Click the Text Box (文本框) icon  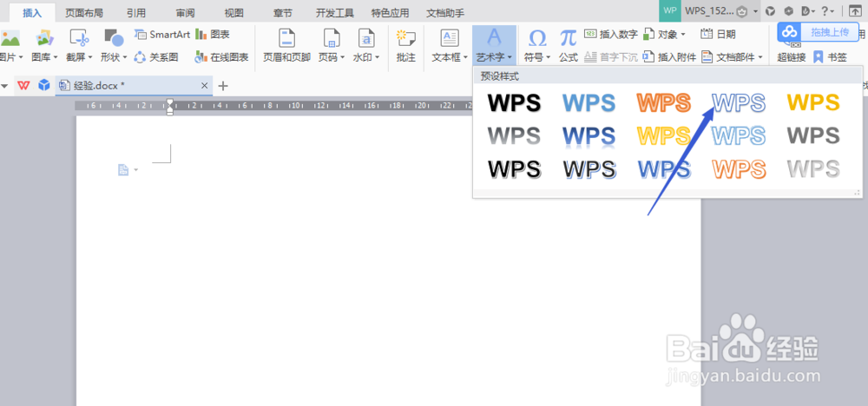point(449,39)
